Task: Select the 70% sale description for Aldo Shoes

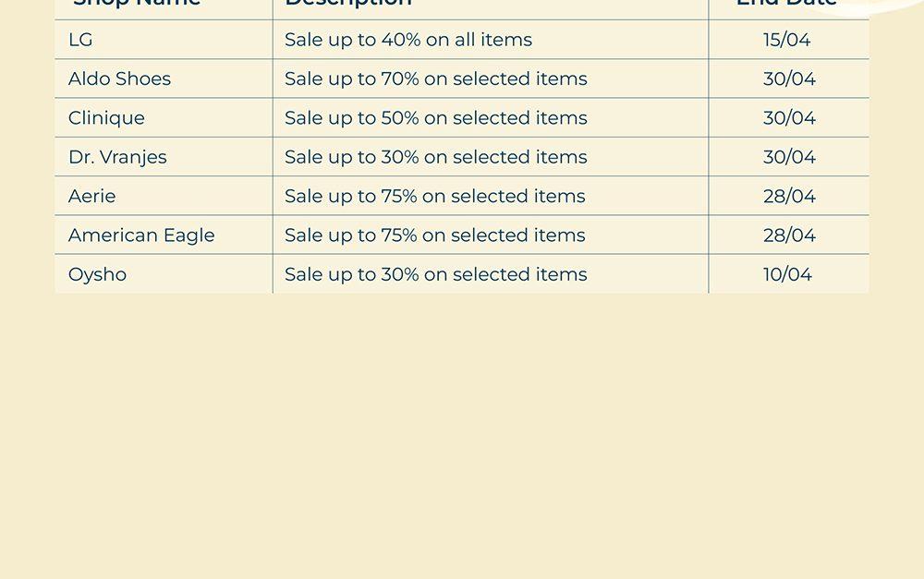Action: (x=435, y=78)
